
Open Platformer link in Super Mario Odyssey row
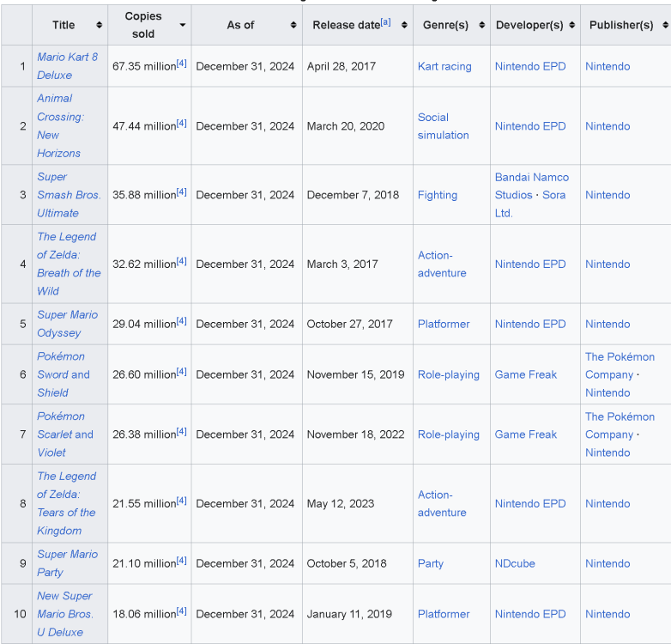point(444,324)
